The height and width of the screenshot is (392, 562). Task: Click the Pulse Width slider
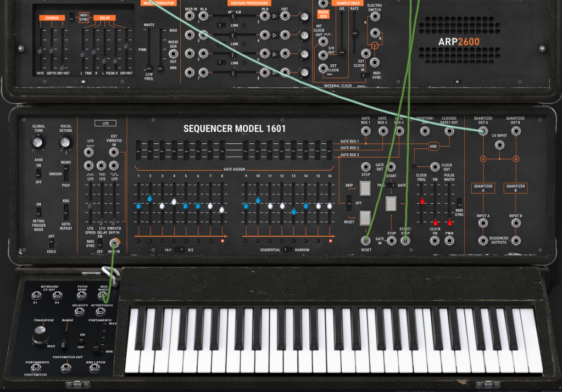[x=449, y=222]
